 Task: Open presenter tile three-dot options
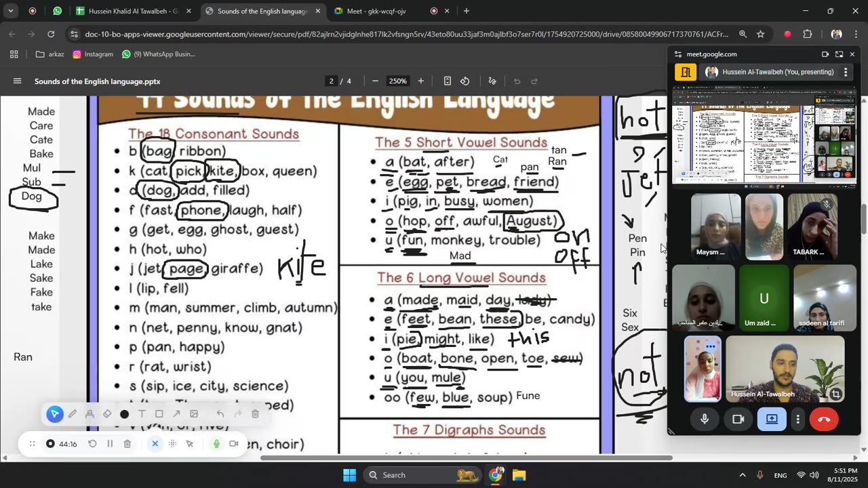click(846, 72)
